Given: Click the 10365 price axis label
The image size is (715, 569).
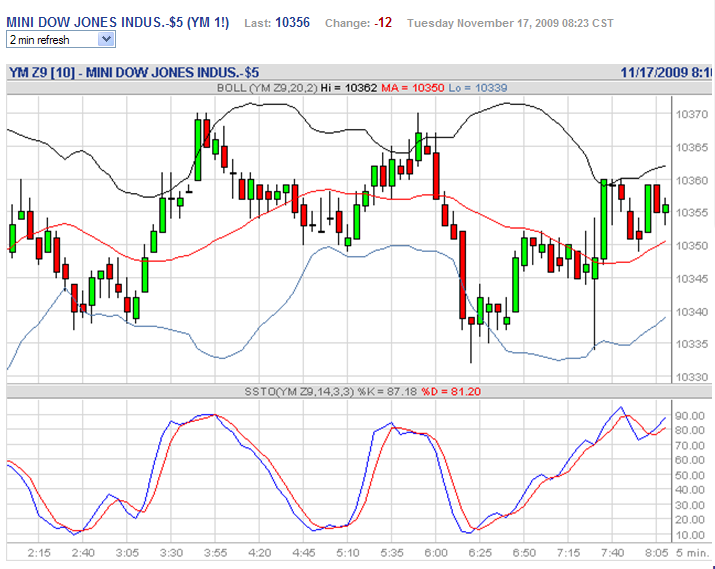Looking at the screenshot, I should (x=692, y=147).
